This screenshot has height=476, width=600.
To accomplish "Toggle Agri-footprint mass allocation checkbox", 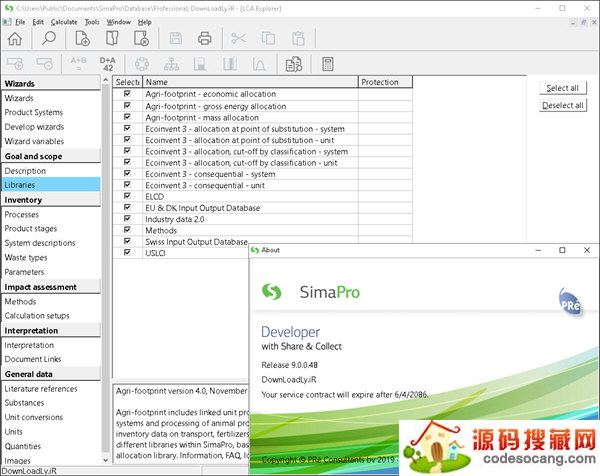I will point(127,117).
